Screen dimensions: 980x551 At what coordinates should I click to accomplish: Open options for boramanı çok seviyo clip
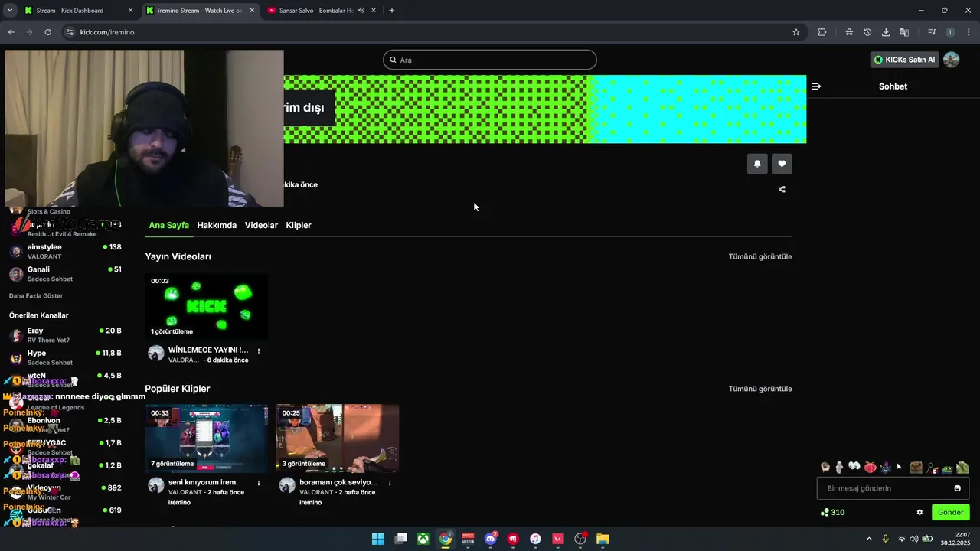click(390, 484)
